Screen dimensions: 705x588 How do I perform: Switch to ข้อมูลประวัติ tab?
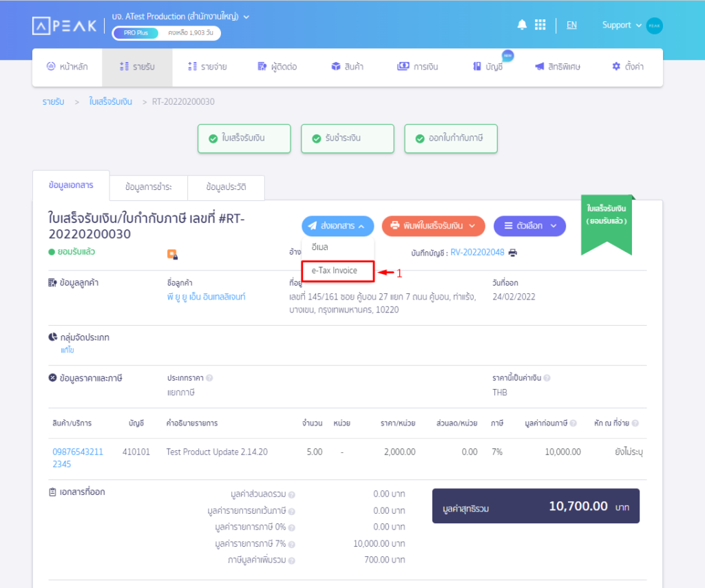(226, 187)
